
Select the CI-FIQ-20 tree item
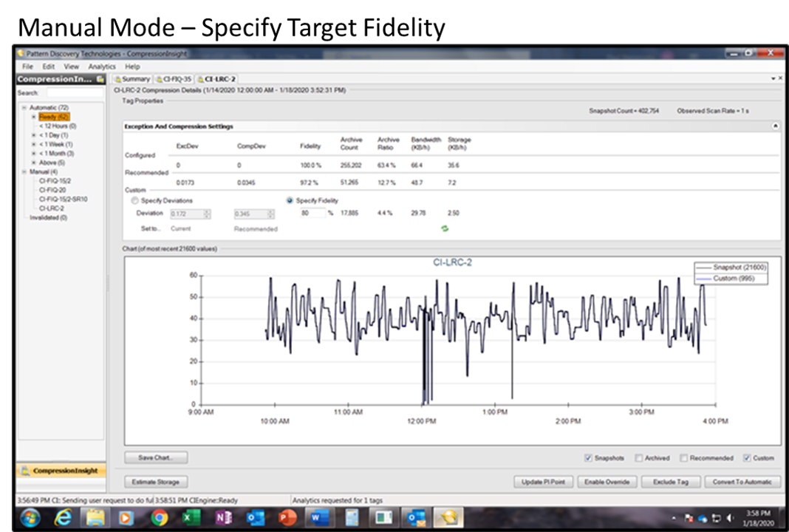tap(52, 190)
